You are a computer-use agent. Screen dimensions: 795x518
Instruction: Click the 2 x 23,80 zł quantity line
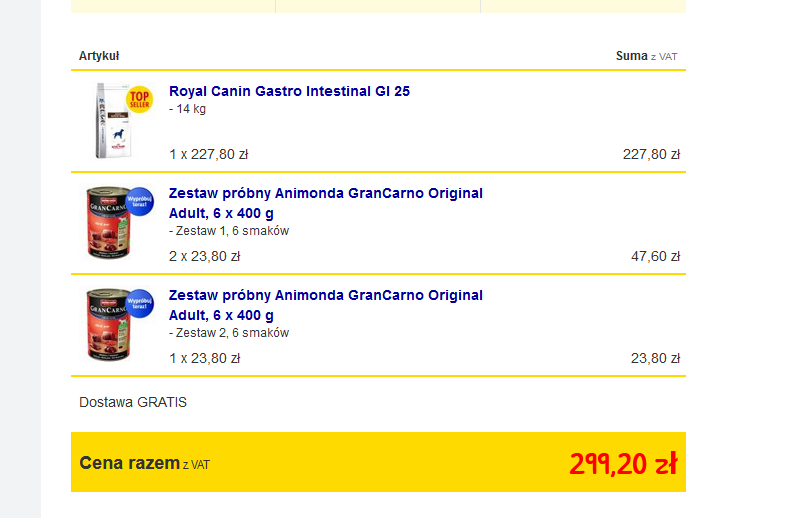(x=204, y=256)
